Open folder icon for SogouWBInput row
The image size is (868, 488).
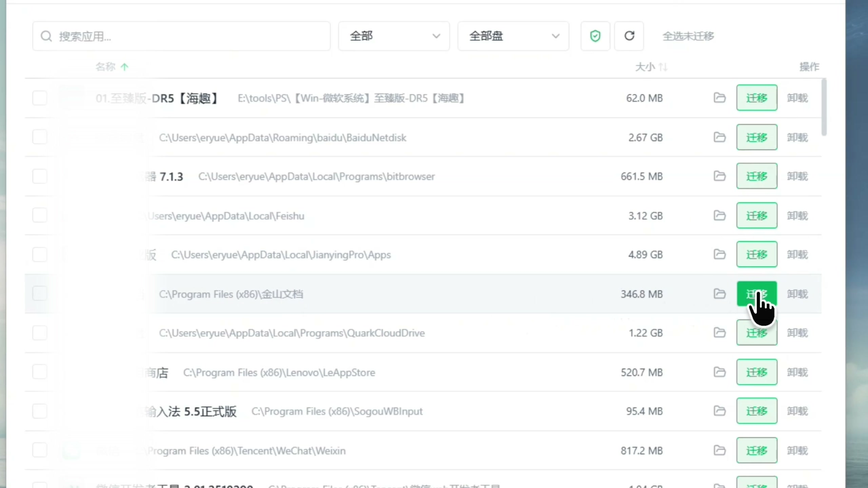[x=719, y=411]
